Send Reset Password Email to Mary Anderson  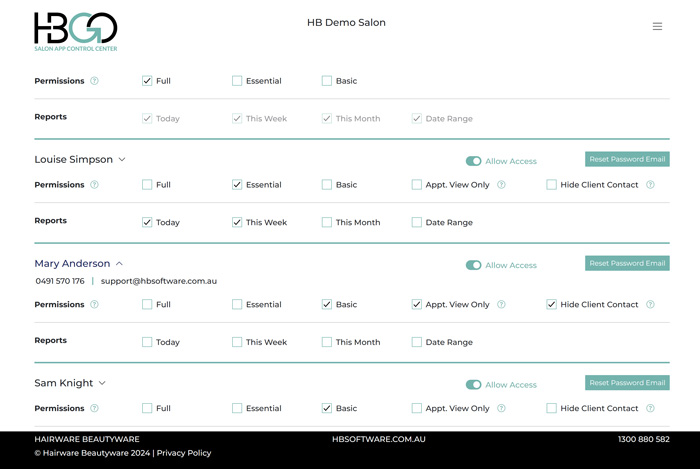pos(627,263)
